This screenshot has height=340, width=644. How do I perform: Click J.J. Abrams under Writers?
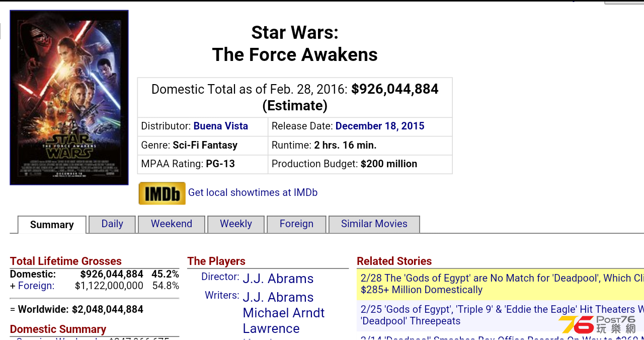(x=278, y=297)
